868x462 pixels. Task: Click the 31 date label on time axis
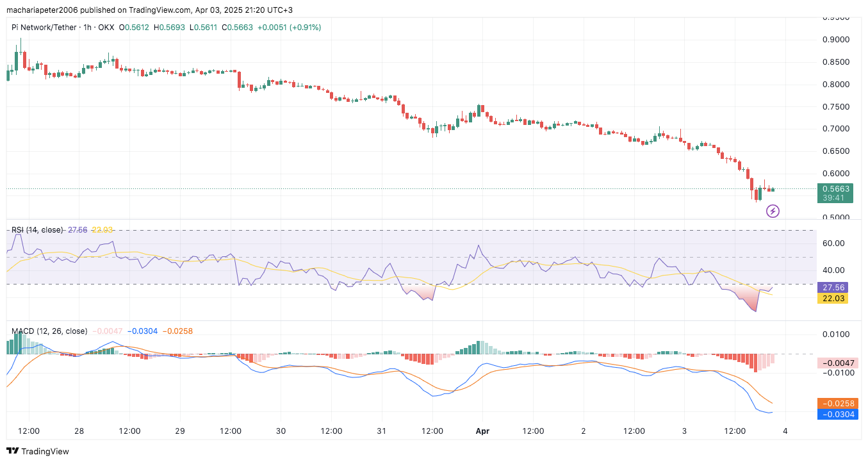click(x=382, y=431)
